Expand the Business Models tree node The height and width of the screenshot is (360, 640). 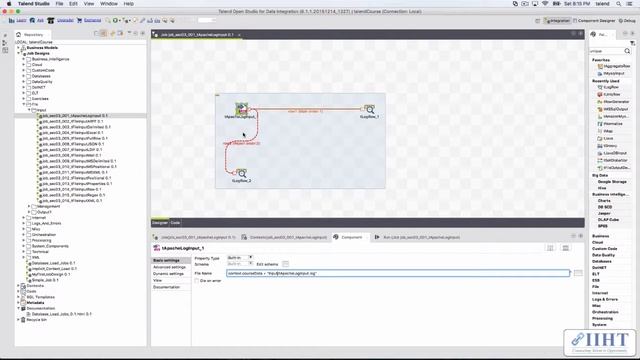click(18, 48)
